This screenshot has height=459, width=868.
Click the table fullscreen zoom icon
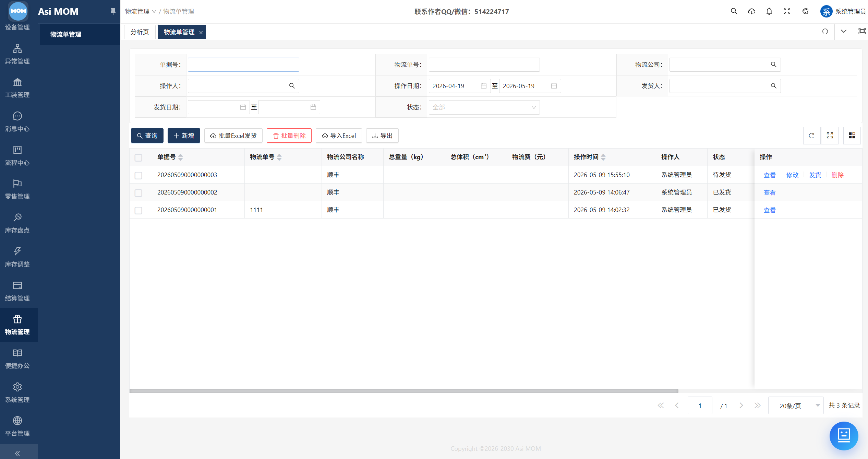(x=830, y=136)
